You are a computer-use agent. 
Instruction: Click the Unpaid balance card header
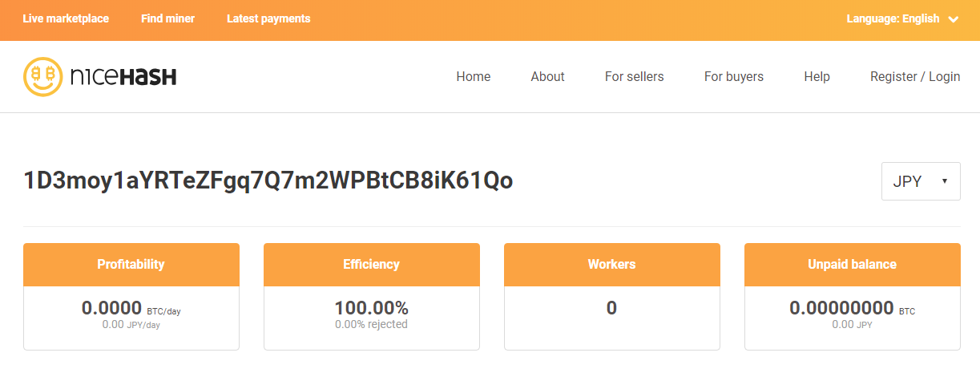852,264
